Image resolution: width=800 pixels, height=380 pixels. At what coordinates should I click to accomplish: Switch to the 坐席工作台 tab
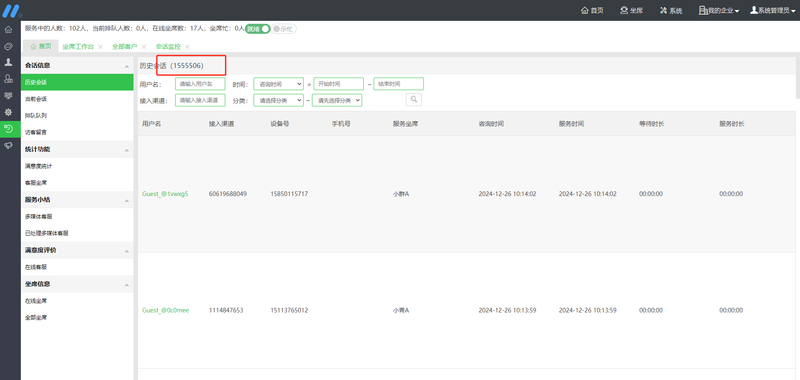pyautogui.click(x=78, y=46)
